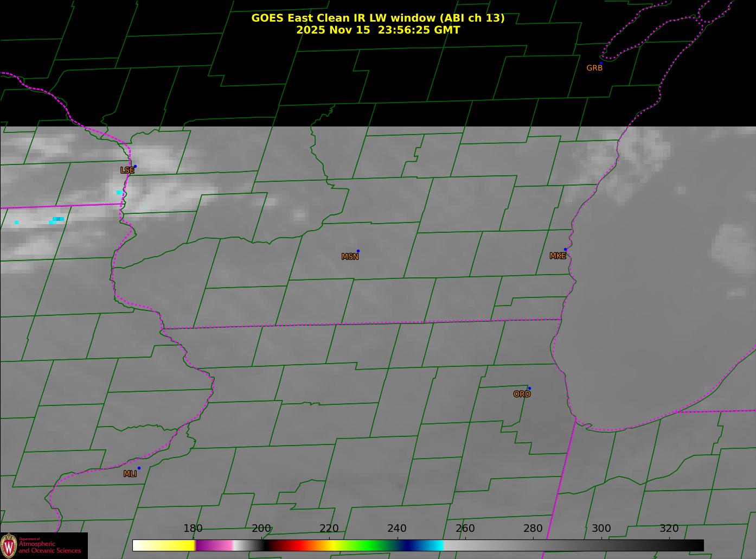Click the 320 colorbar tick label
This screenshot has width=756, height=559.
669,529
